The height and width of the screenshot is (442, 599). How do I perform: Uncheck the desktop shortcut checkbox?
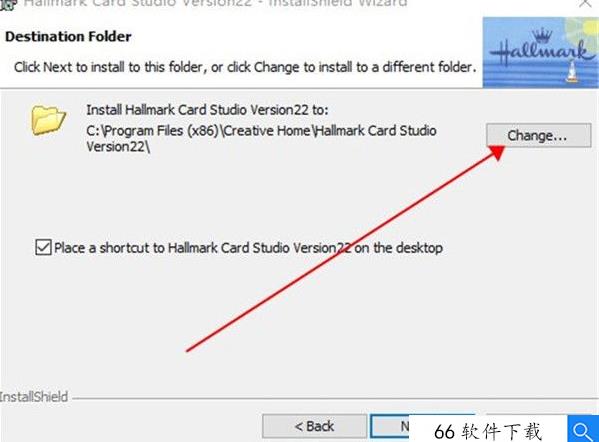click(43, 247)
